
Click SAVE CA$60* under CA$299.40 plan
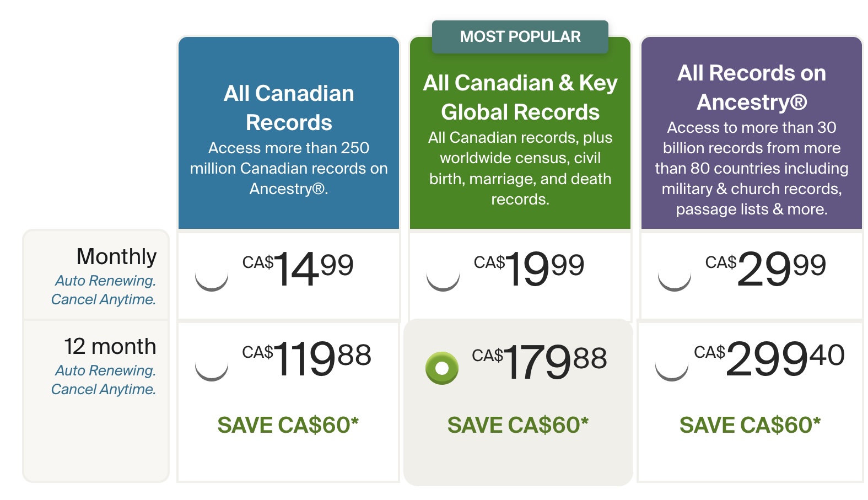(x=750, y=425)
